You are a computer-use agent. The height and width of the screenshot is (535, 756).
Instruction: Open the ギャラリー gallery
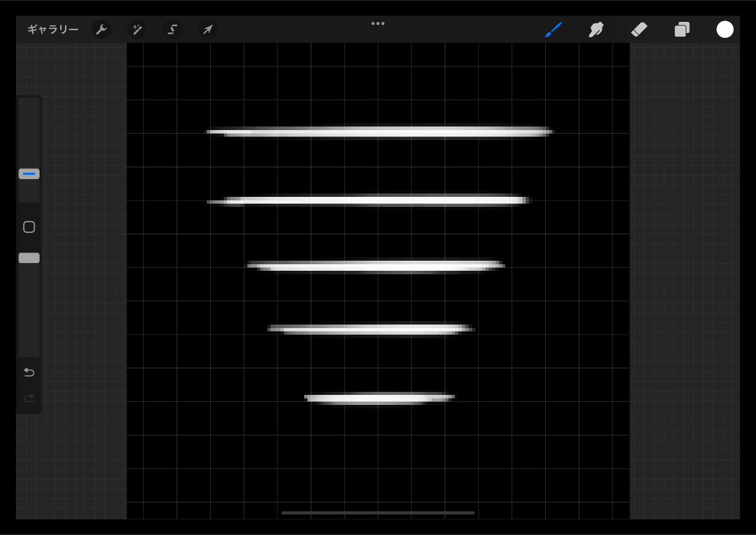[x=53, y=30]
